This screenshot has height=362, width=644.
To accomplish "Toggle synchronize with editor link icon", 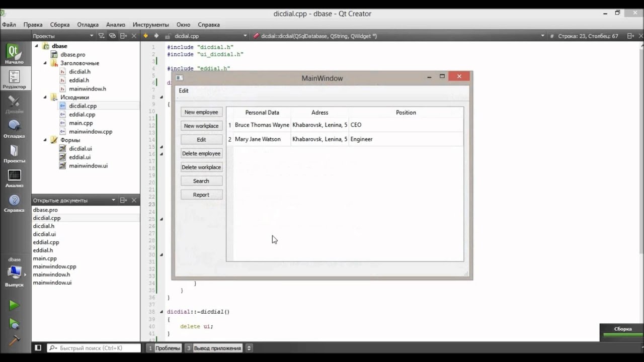I will (112, 36).
